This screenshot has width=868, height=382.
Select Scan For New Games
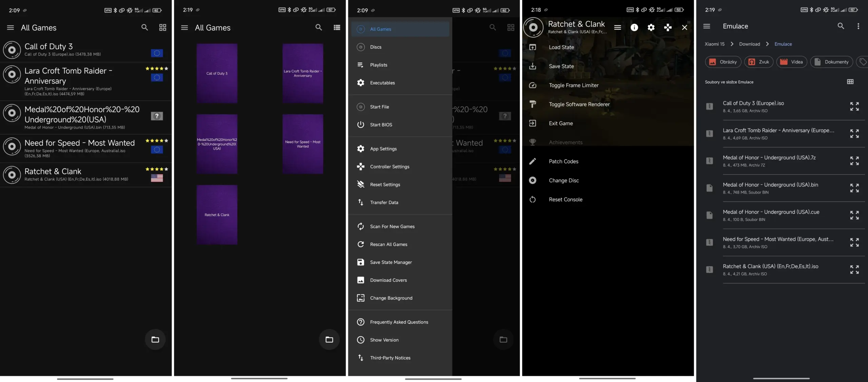[400, 226]
